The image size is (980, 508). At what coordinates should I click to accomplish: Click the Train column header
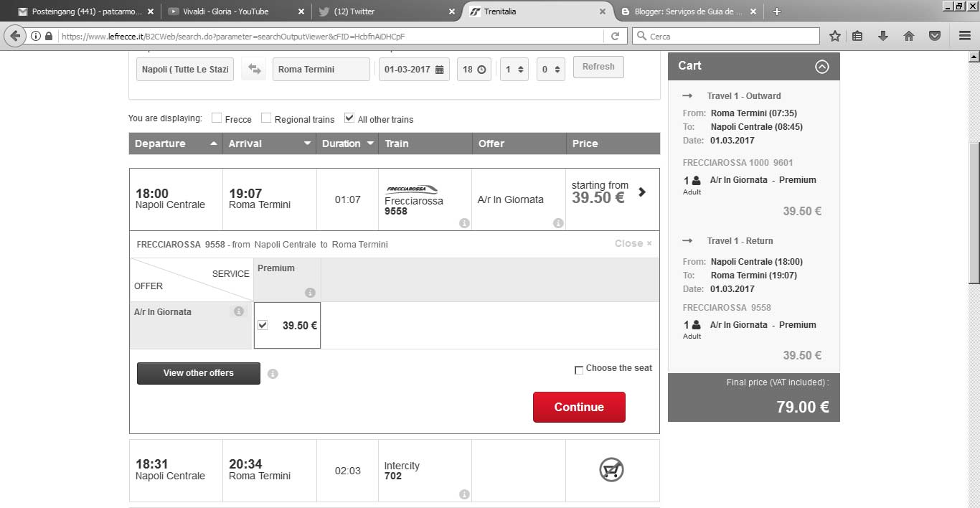tap(425, 144)
